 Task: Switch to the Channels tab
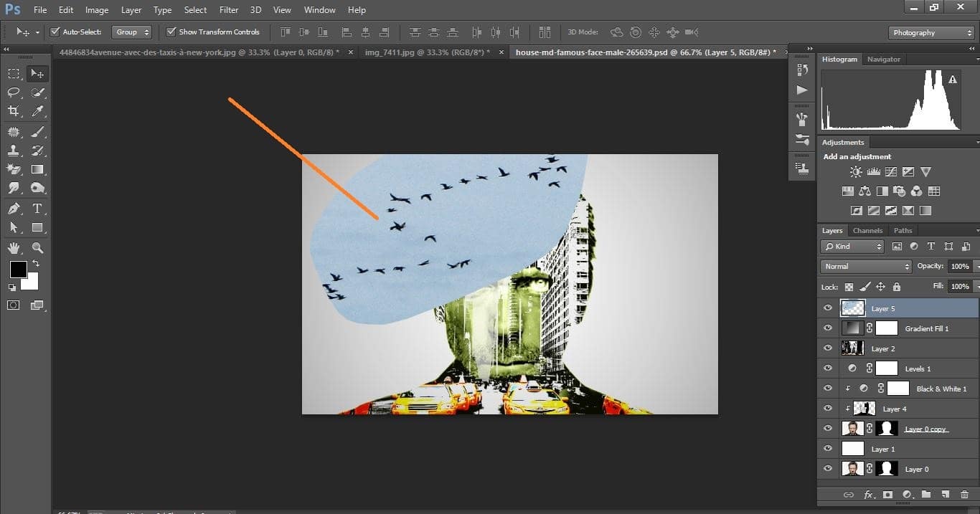pos(867,230)
